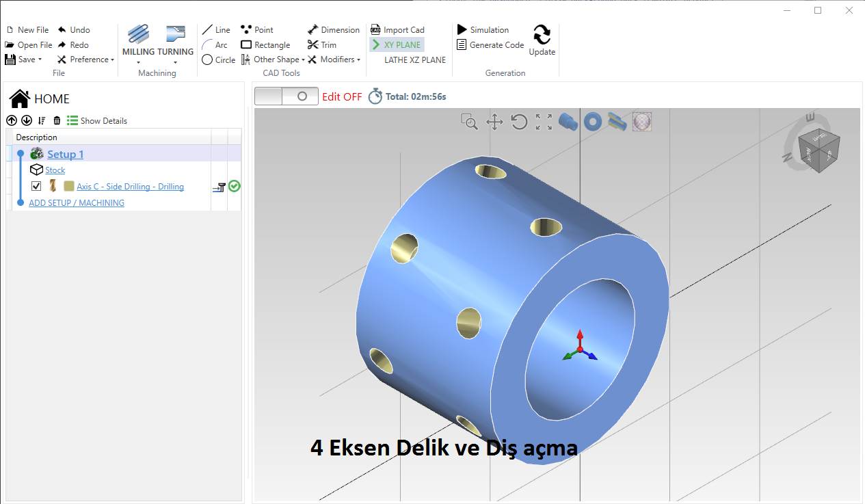Open the Other Shape dropdown

click(x=273, y=59)
